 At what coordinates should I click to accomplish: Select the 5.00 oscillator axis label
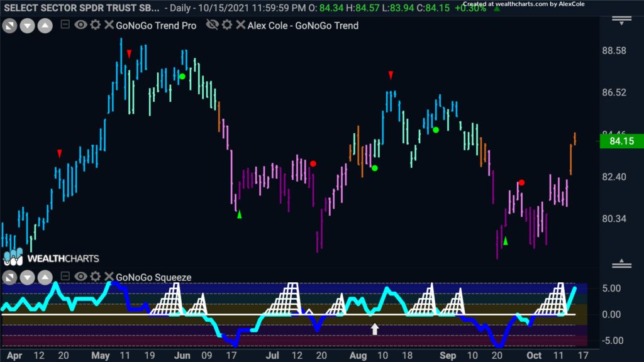pyautogui.click(x=611, y=288)
